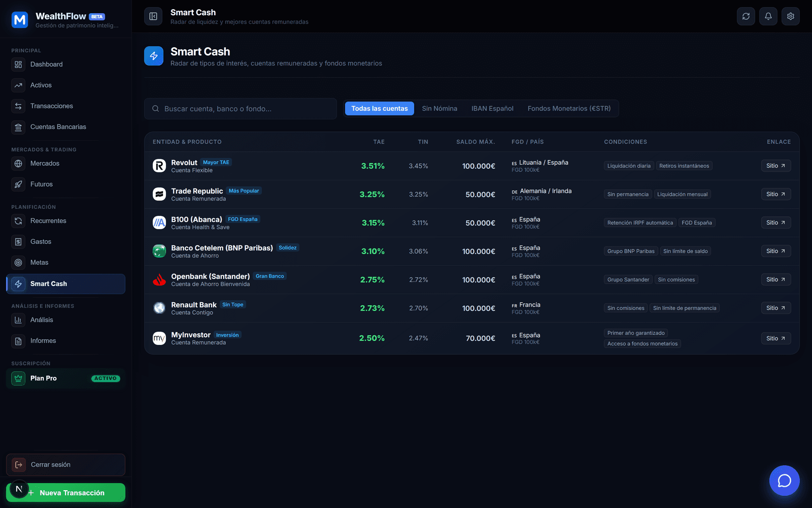The height and width of the screenshot is (508, 812).
Task: Open settings gear icon
Action: (791, 16)
